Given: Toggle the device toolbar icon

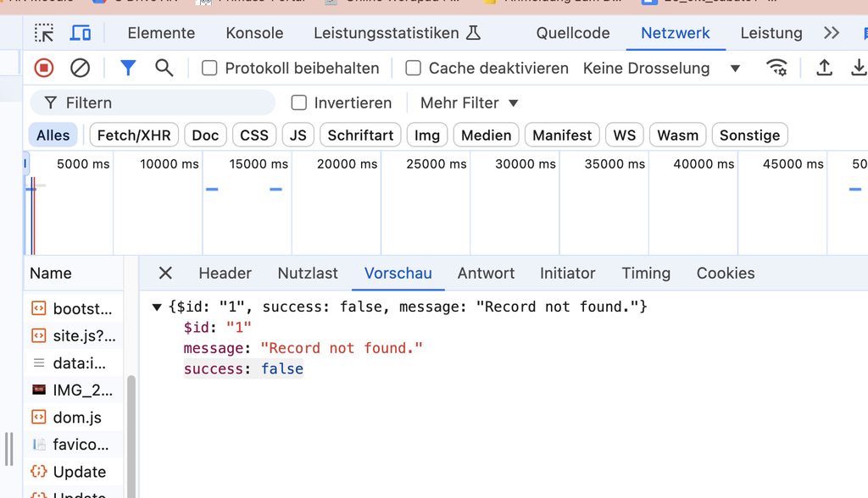Looking at the screenshot, I should tap(81, 33).
